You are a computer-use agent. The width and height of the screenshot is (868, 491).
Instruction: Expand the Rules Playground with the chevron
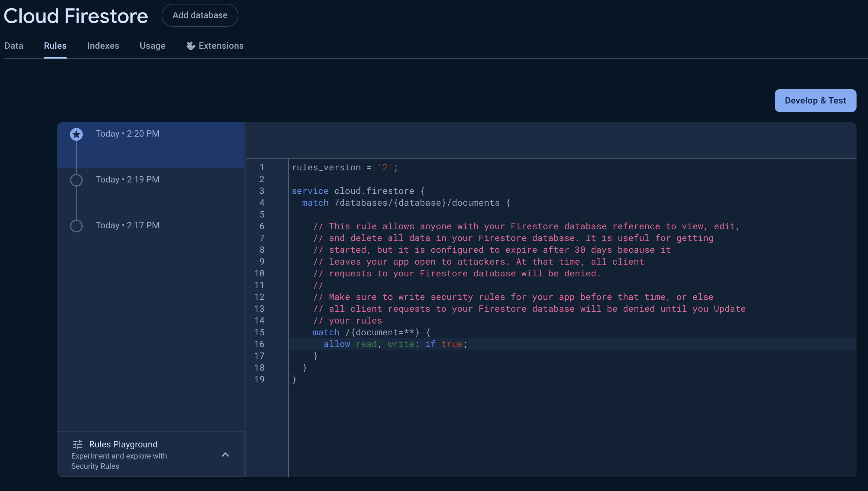click(x=225, y=455)
